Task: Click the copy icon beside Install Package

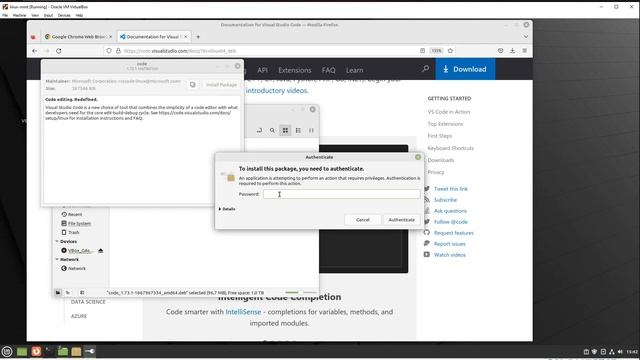Action: coord(192,85)
